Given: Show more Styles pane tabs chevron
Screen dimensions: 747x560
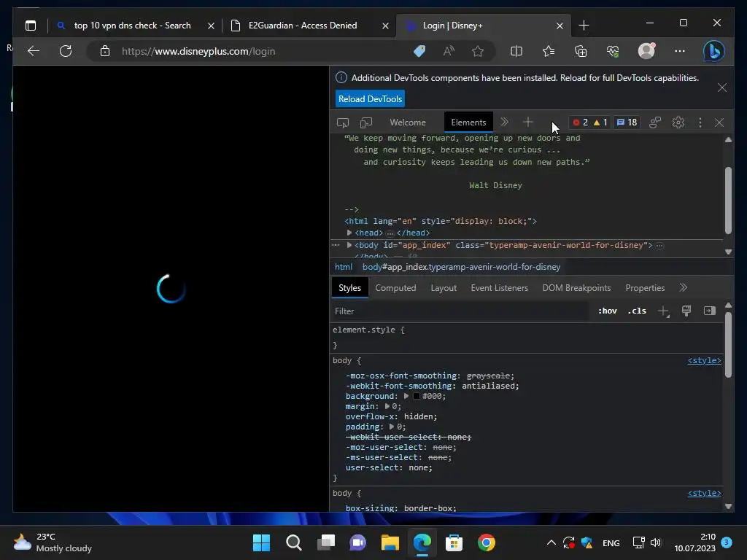Looking at the screenshot, I should [x=683, y=287].
